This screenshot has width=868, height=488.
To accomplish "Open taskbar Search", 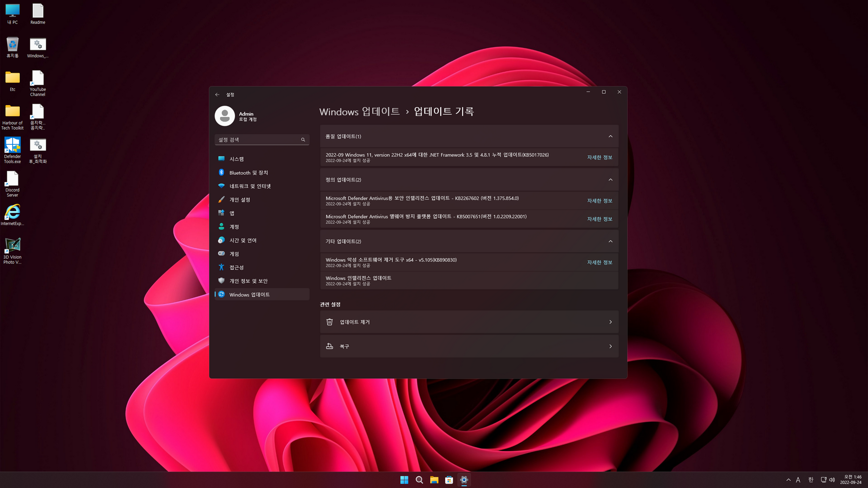I will (419, 480).
